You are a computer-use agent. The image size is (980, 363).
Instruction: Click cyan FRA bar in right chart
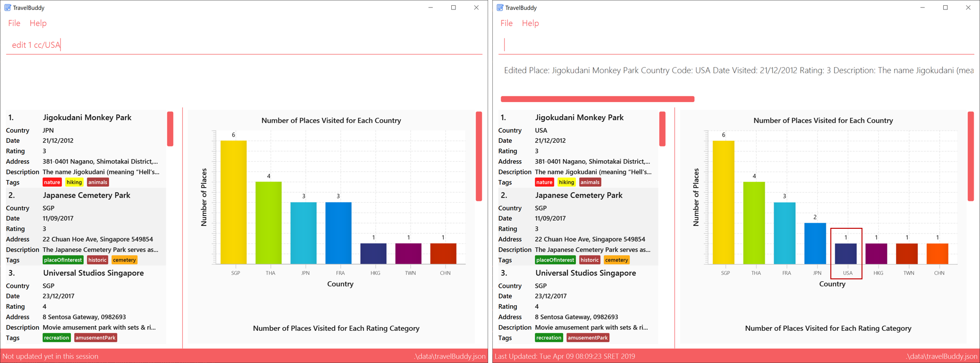[x=785, y=233]
